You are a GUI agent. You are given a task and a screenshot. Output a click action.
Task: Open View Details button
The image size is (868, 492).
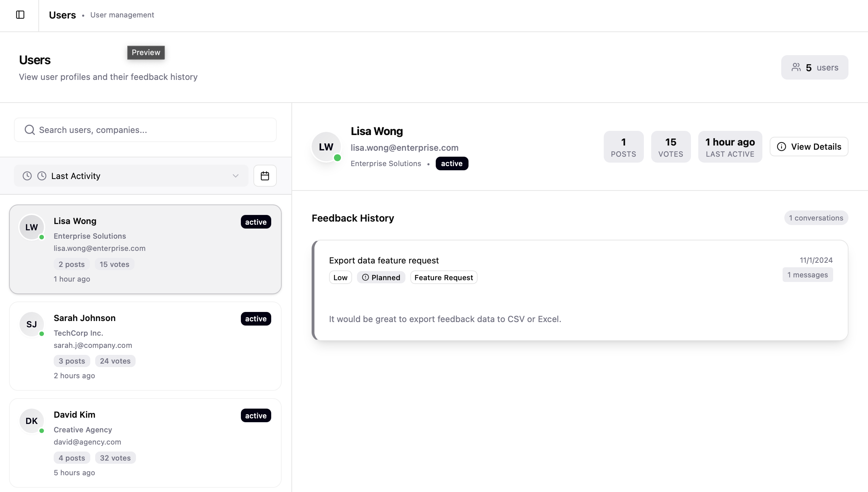click(809, 147)
